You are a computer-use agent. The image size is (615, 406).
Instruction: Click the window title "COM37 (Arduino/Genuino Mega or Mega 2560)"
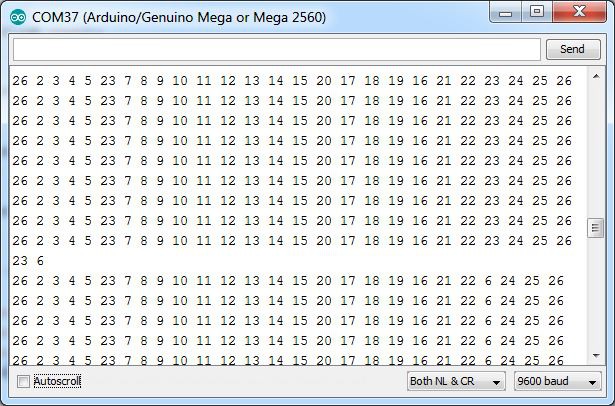click(x=179, y=17)
